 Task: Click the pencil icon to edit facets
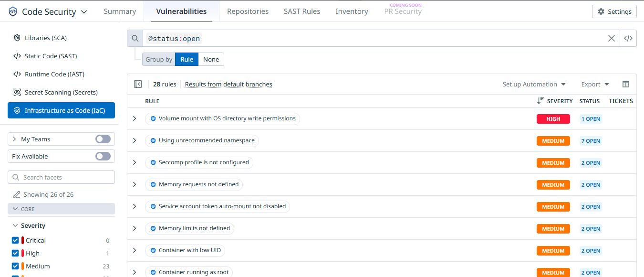[x=16, y=194]
